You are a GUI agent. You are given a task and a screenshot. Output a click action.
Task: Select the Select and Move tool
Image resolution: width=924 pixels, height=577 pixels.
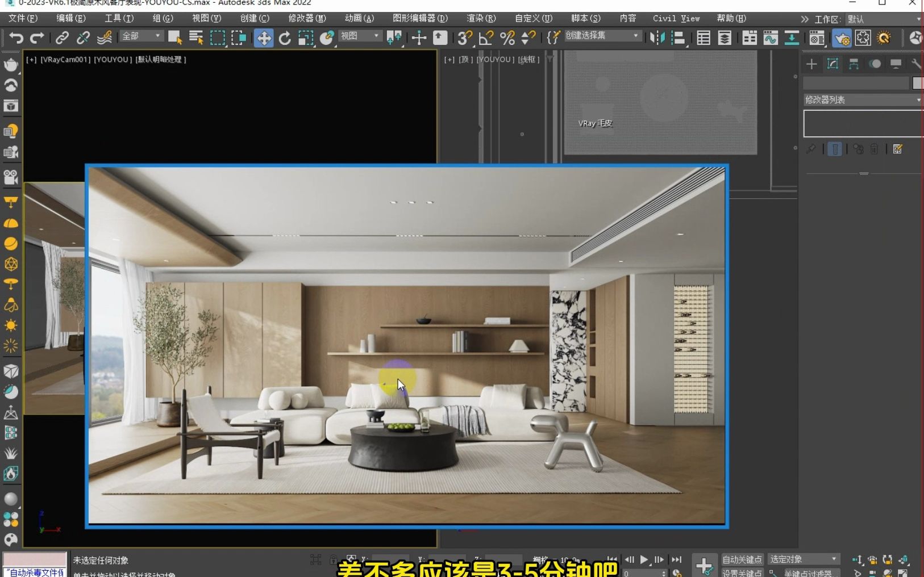(x=263, y=38)
